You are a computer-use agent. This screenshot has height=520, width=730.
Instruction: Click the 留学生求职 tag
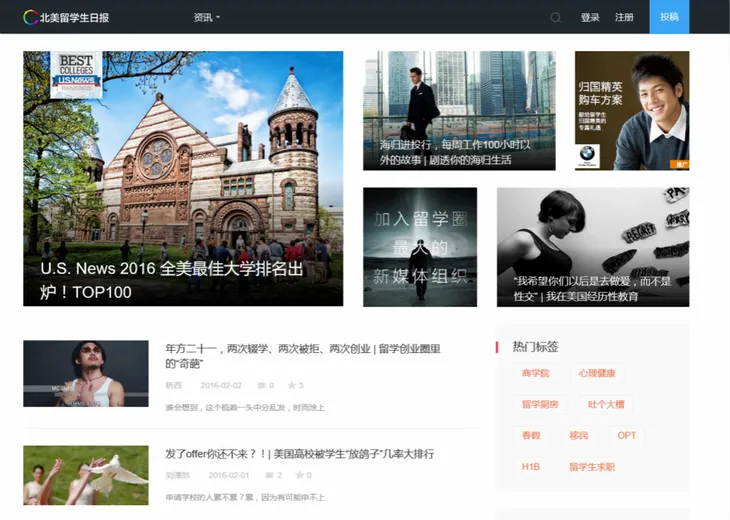click(591, 466)
